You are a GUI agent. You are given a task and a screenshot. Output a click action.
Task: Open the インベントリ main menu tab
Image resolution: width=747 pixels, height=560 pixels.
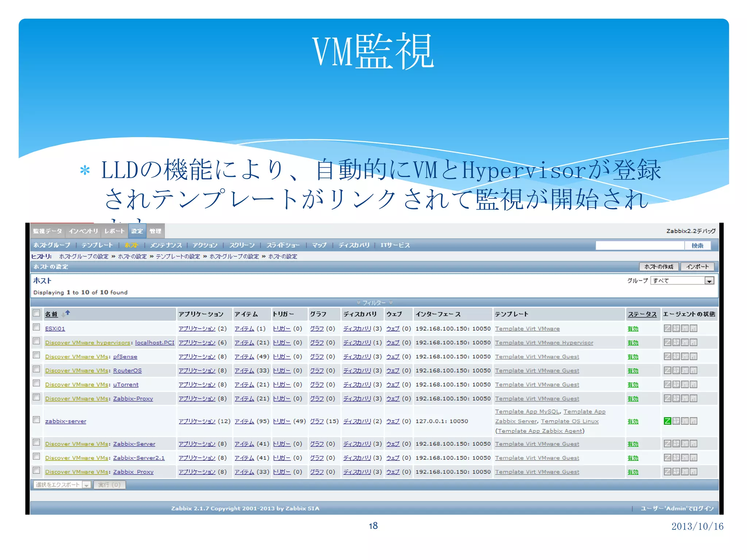pos(84,231)
